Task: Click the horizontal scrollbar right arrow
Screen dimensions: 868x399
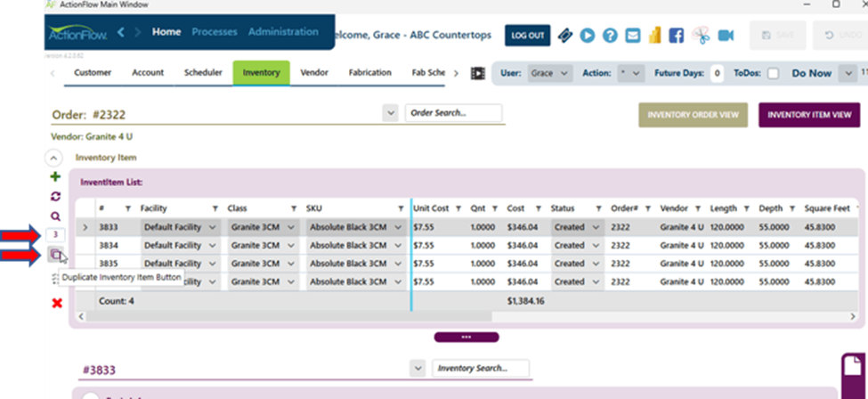Action: (853, 316)
